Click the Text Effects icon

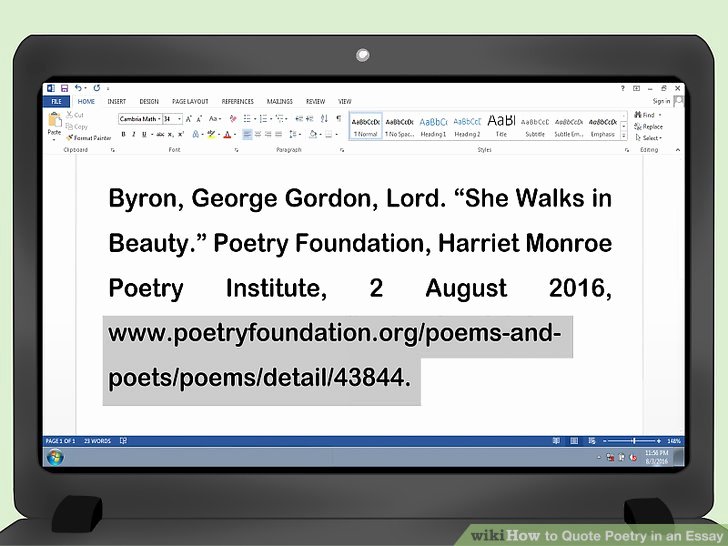point(195,134)
